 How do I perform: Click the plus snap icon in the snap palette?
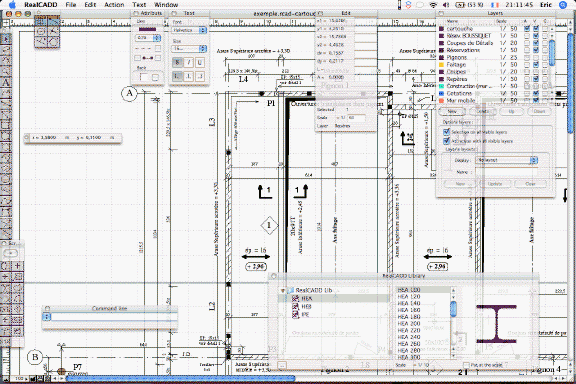coord(17,265)
